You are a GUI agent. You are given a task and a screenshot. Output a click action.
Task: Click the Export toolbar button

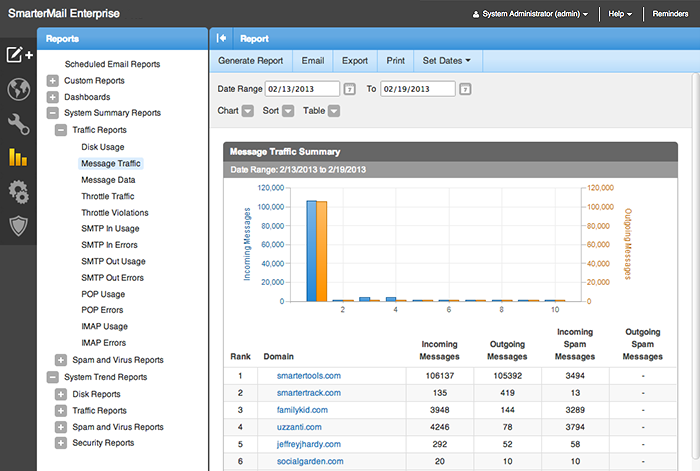point(355,61)
